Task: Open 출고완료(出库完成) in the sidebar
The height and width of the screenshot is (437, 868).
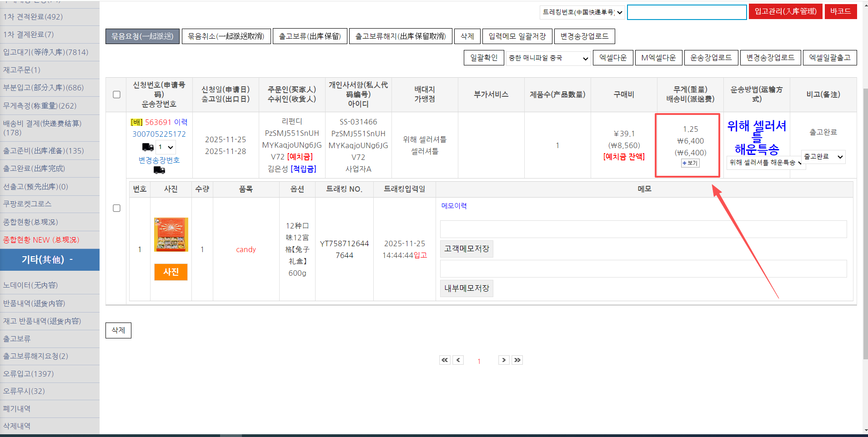Action: click(x=34, y=169)
